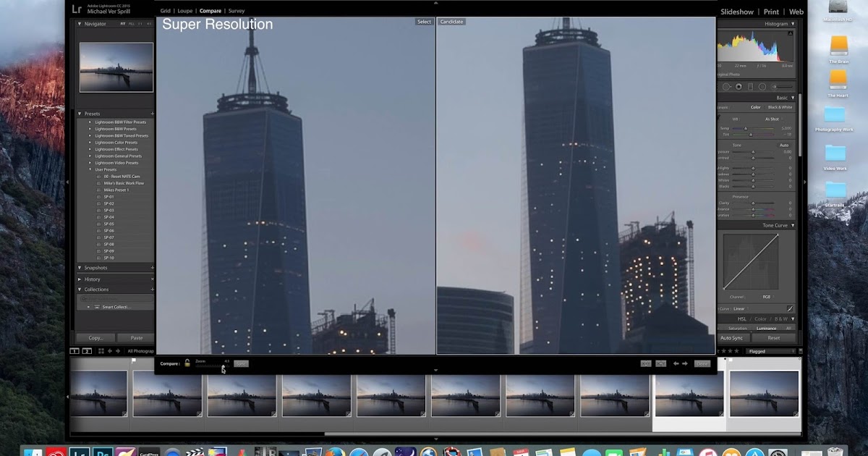
Task: Go forward using filmstrip forward arrow
Action: (119, 351)
